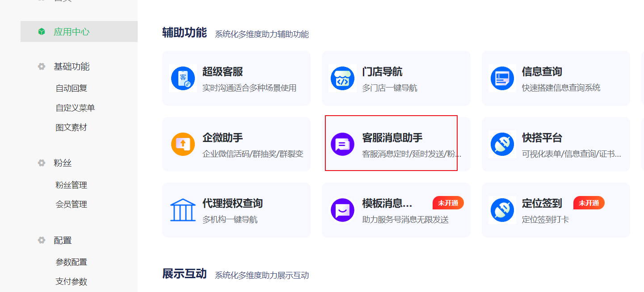Click the text 可视化表单/信息查询/证书

571,154
